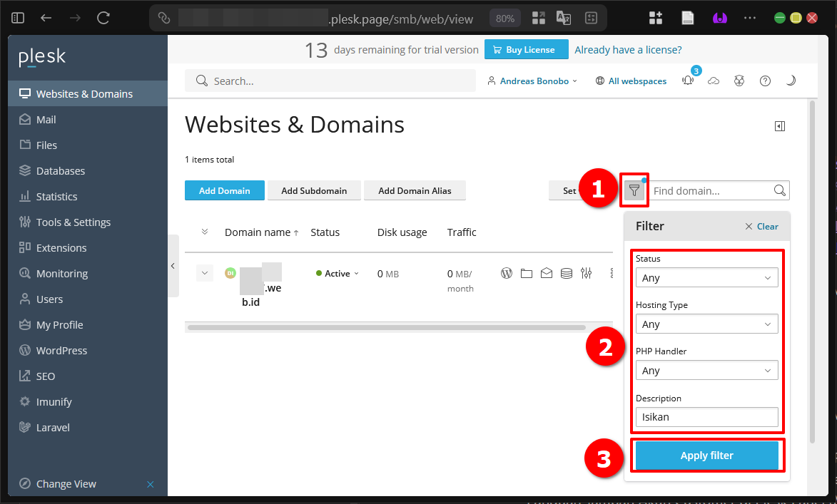Open WordPress icon in domain row
837x504 pixels.
coord(507,273)
